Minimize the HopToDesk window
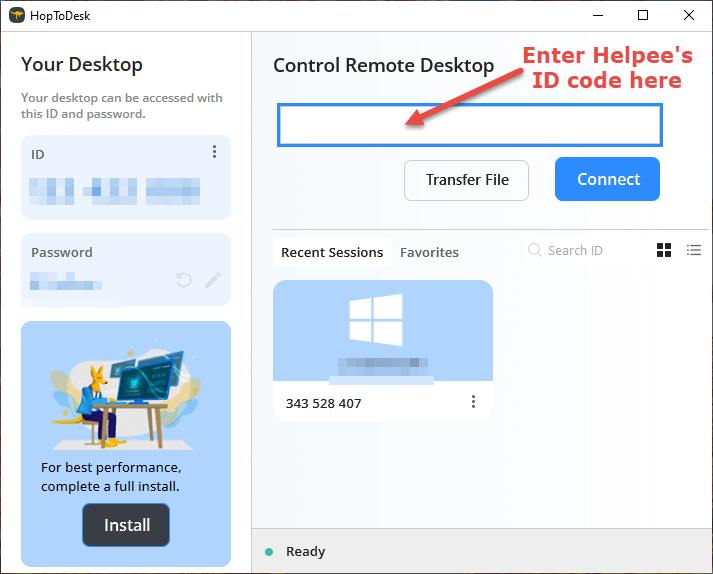713x574 pixels. tap(598, 15)
